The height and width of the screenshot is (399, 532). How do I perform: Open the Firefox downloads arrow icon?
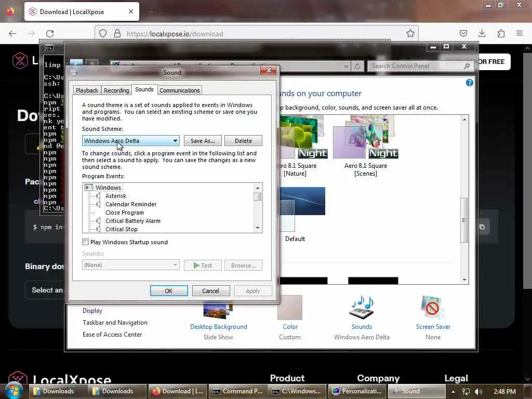[482, 33]
